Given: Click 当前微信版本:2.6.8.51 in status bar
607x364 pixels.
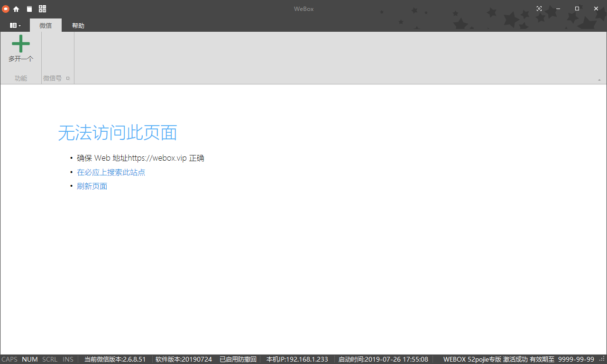Looking at the screenshot, I should [x=115, y=359].
